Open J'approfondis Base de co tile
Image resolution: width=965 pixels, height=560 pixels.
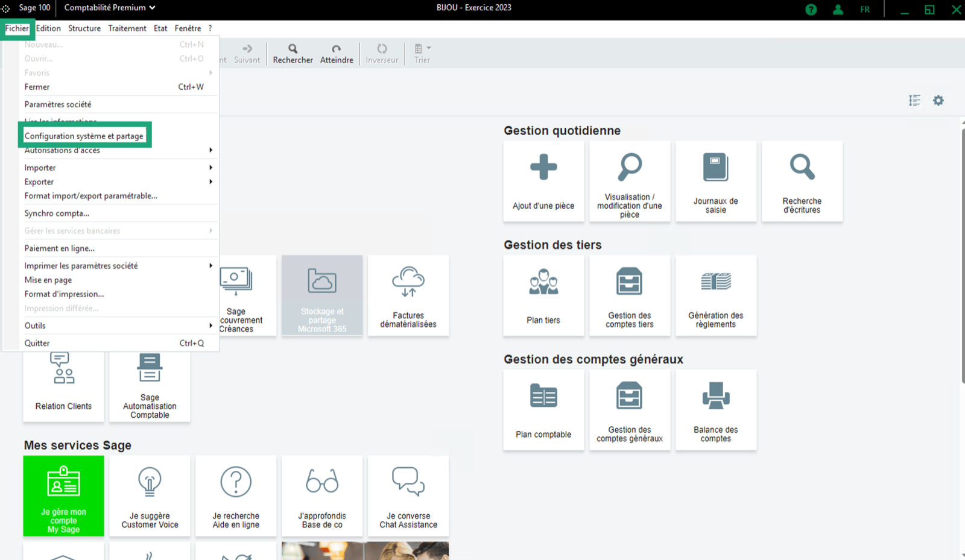coord(322,496)
